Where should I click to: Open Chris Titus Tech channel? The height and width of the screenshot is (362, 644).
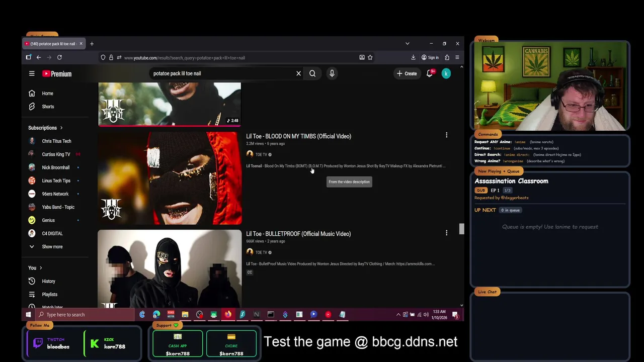[55, 141]
